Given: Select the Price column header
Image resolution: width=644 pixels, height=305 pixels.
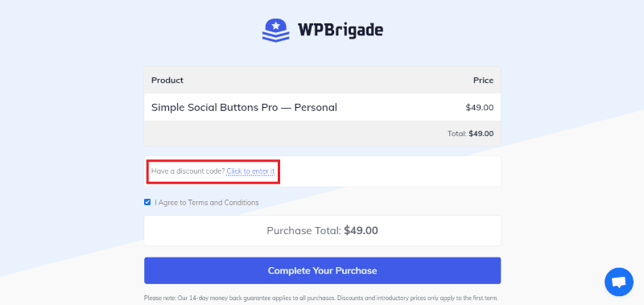Looking at the screenshot, I should (x=484, y=80).
